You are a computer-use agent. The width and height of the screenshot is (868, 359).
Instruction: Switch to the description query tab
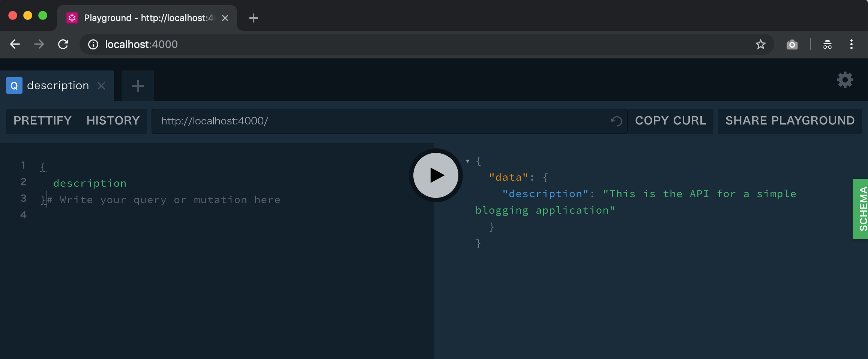pyautogui.click(x=58, y=85)
